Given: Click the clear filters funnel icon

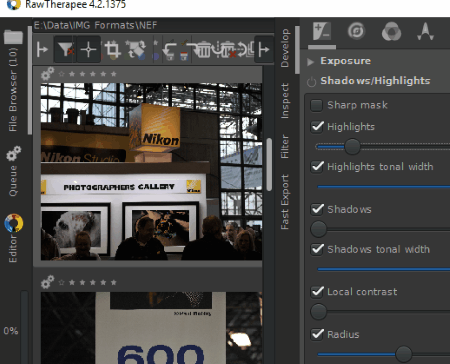Looking at the screenshot, I should (65, 50).
